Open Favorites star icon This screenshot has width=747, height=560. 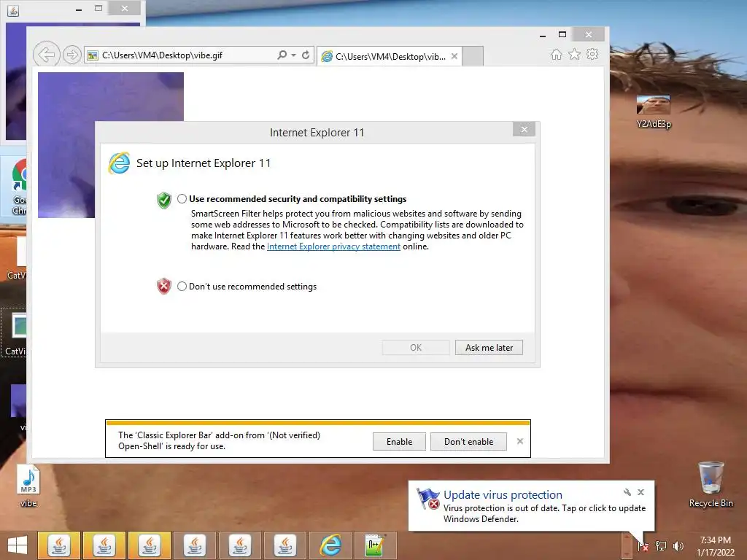click(x=575, y=54)
